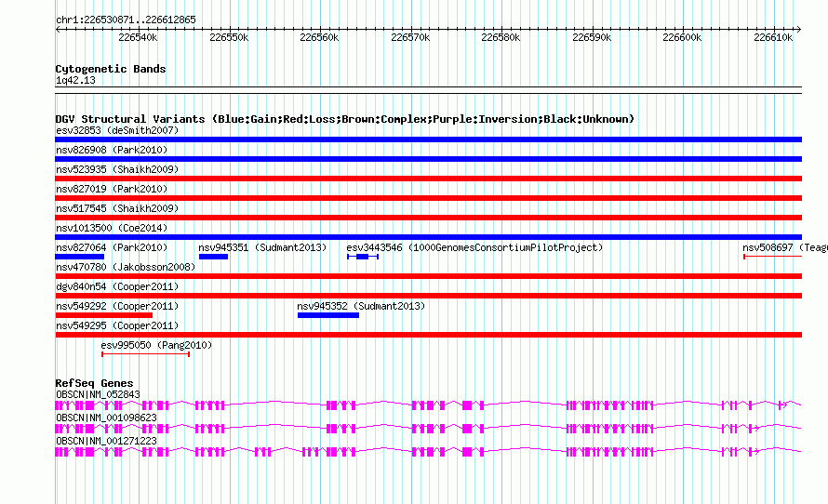Open variant esv995050 (Pang2010) label
Image resolution: width=828 pixels, height=504 pixels.
pos(156,345)
